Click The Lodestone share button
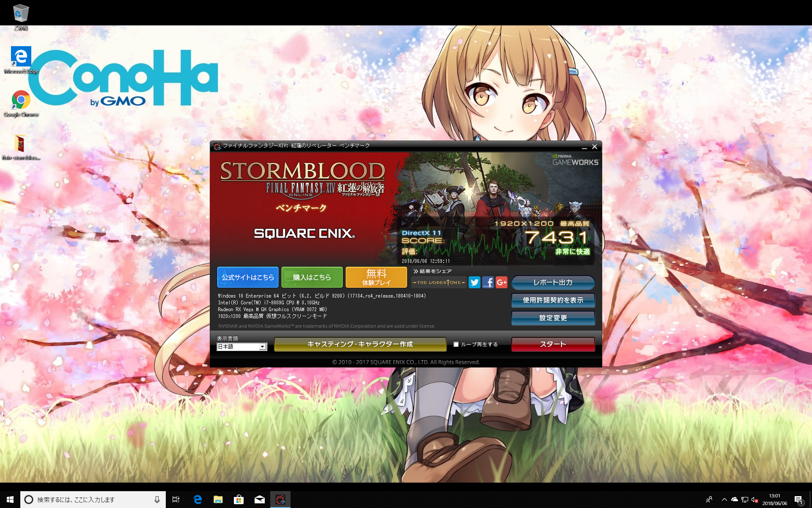Image resolution: width=812 pixels, height=508 pixels. coord(439,282)
